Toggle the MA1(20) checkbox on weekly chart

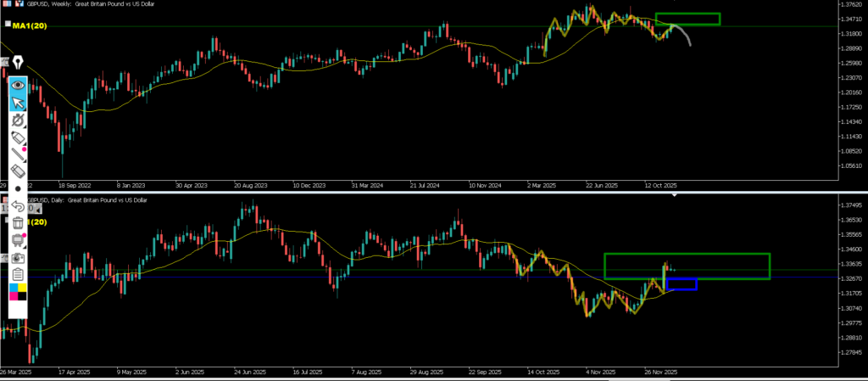[x=8, y=25]
